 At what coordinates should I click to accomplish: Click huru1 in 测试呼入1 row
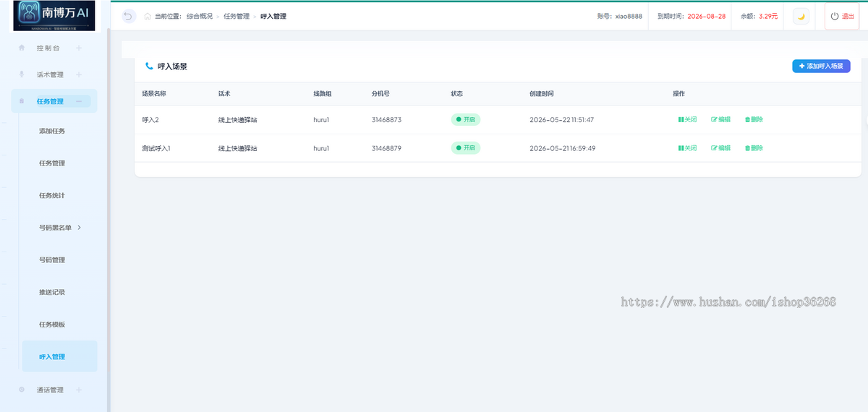[x=321, y=147]
